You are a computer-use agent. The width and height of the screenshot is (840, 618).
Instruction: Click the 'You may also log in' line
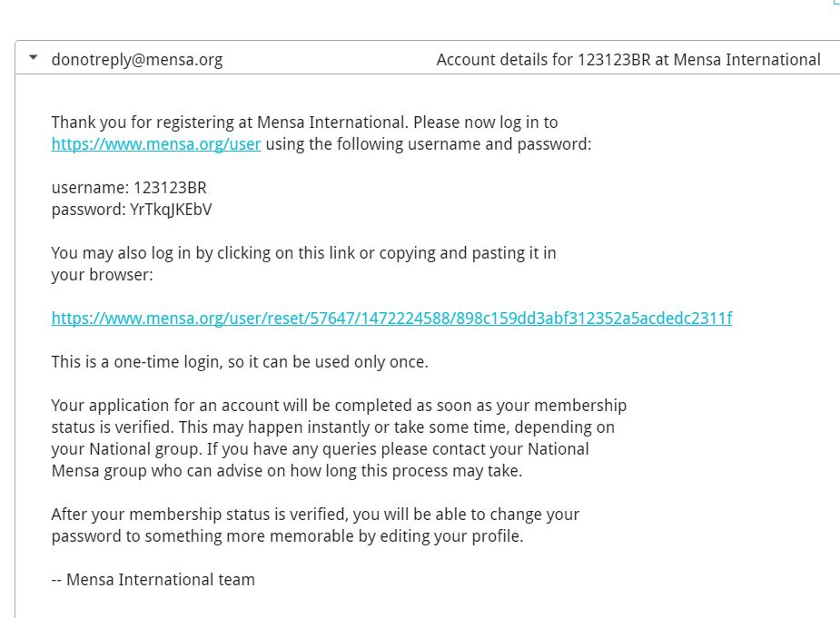click(x=303, y=253)
